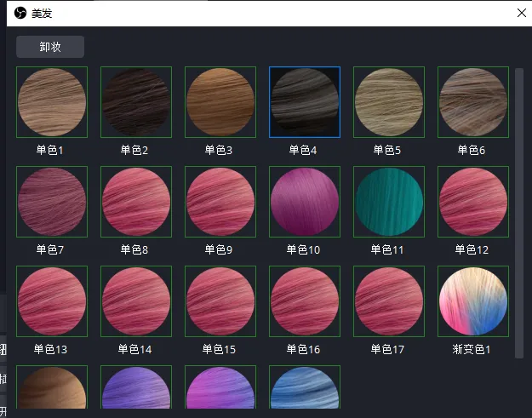Choose the 单色2 dark brown hair color
This screenshot has width=532, height=418.
tap(136, 102)
